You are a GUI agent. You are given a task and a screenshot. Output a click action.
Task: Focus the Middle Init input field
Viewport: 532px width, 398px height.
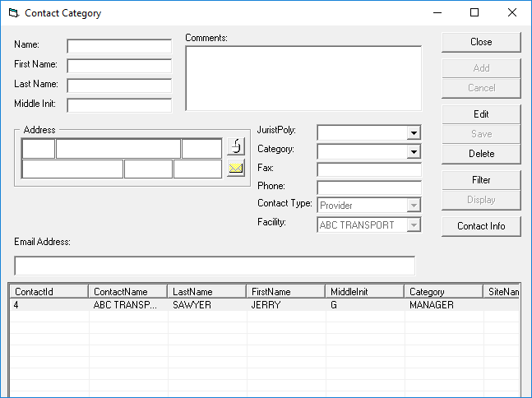[x=119, y=105]
